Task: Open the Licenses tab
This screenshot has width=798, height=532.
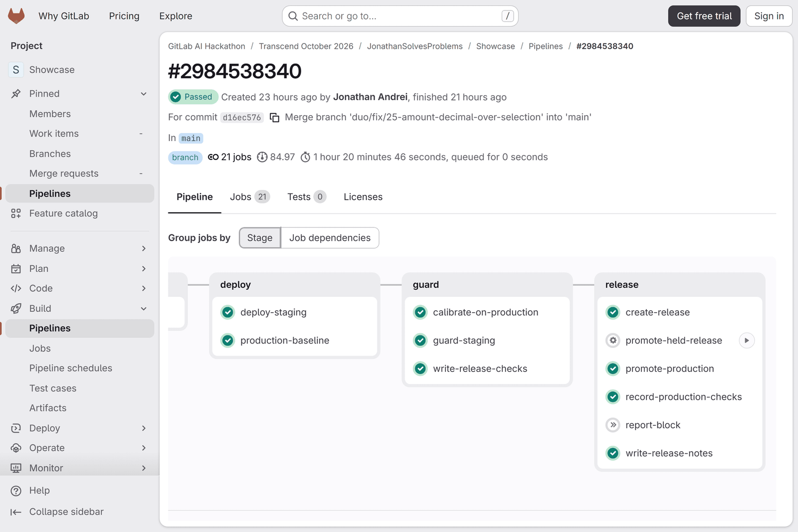Action: click(363, 197)
